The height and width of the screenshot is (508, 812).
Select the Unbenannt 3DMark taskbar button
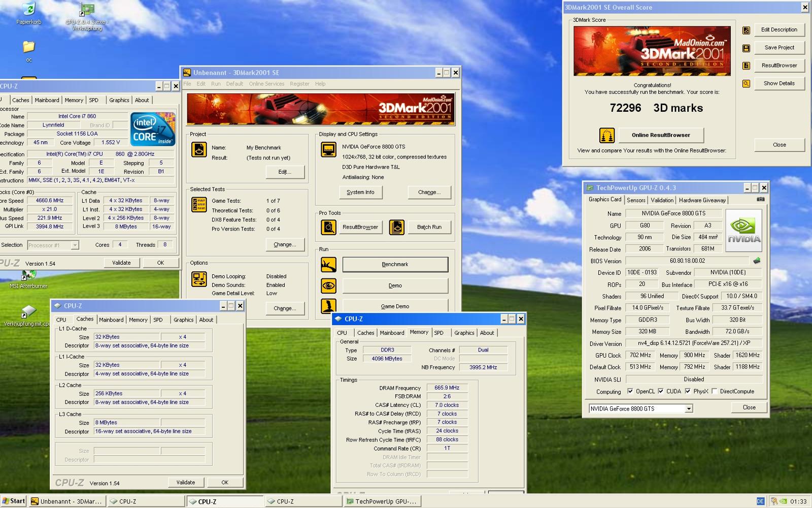pos(67,501)
